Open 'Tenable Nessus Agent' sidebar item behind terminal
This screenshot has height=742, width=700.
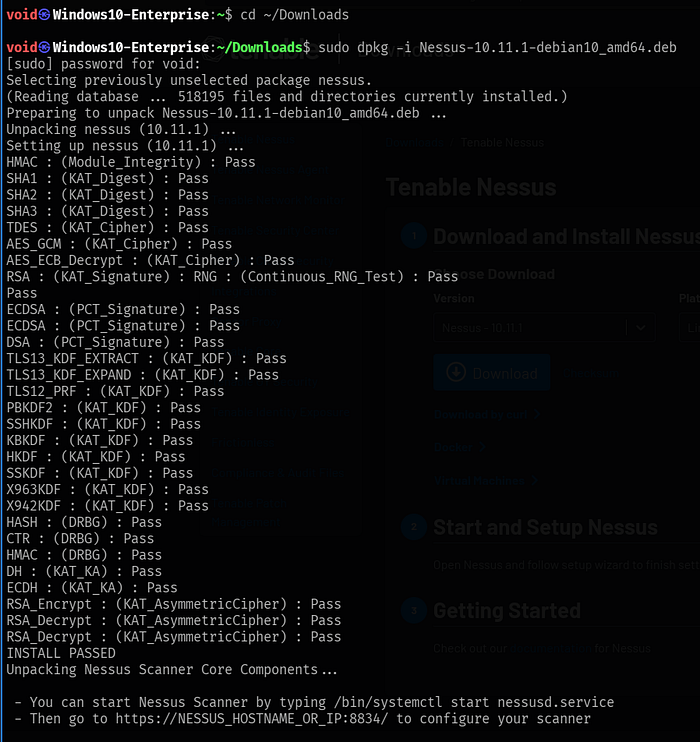click(270, 170)
